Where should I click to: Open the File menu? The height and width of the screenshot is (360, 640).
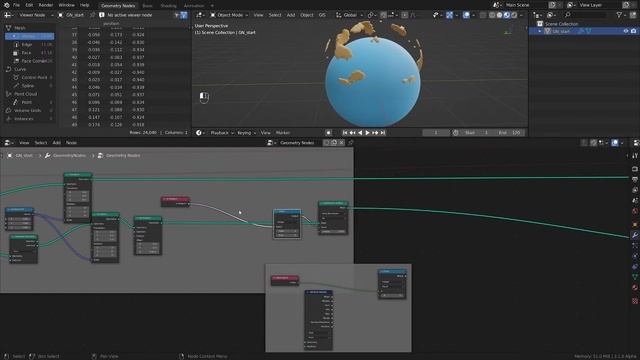click(x=16, y=5)
